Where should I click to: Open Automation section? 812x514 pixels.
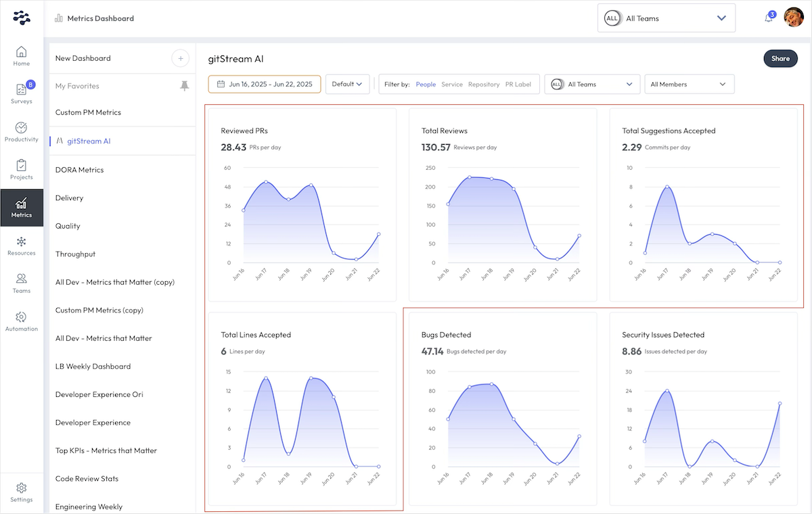pos(22,321)
